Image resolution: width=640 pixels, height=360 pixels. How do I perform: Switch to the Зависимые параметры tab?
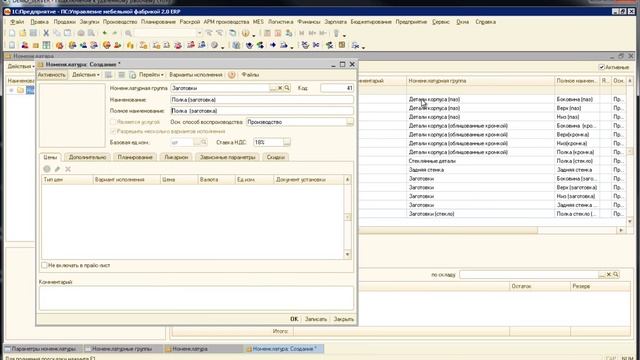[x=228, y=157]
